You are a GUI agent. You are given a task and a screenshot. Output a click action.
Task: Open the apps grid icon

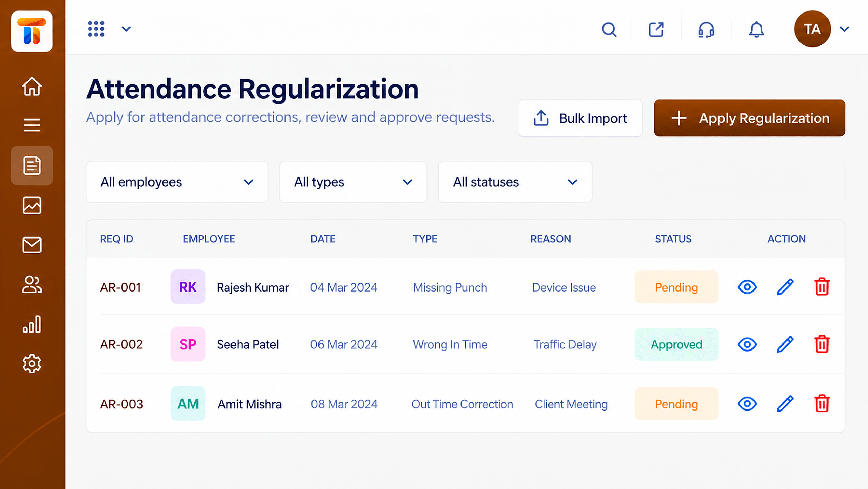pos(96,29)
